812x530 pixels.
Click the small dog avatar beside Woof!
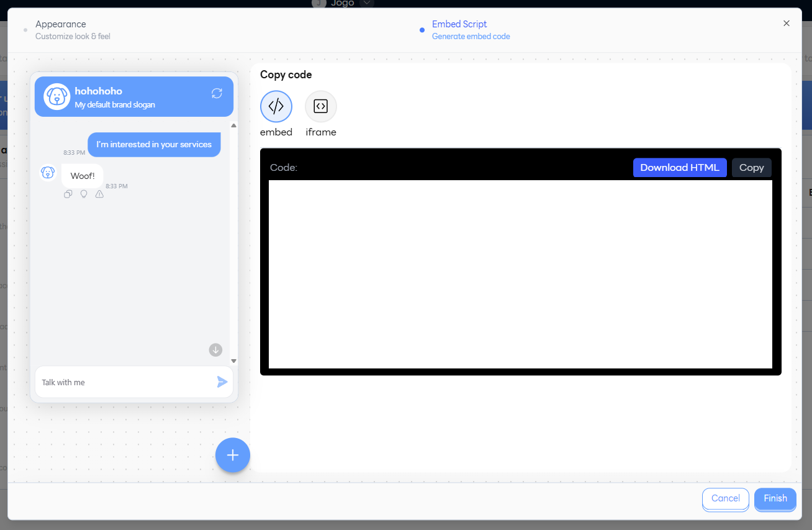pos(48,173)
